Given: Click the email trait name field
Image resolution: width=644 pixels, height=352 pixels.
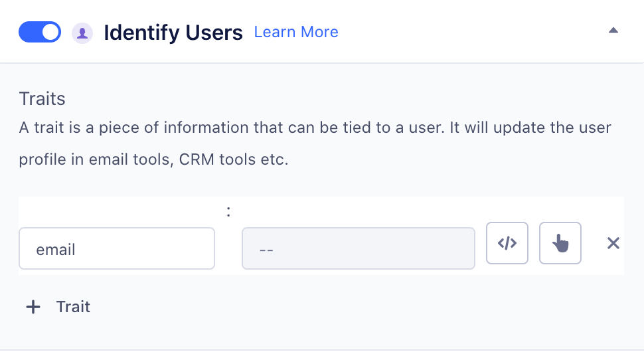Looking at the screenshot, I should (116, 249).
